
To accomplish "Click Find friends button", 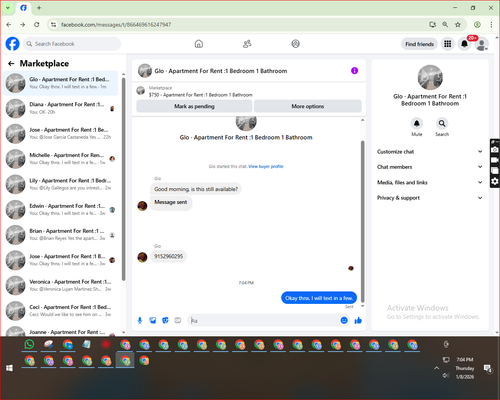I will point(419,44).
